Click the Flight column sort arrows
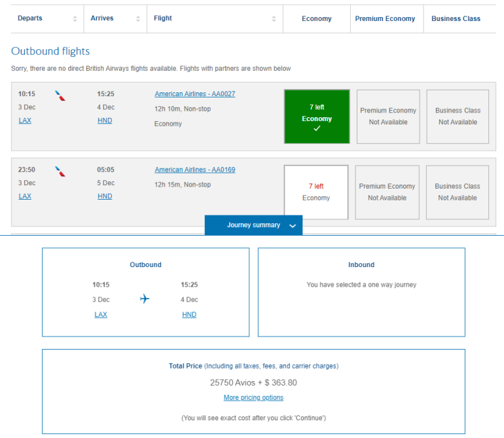The image size is (504, 438). (275, 19)
